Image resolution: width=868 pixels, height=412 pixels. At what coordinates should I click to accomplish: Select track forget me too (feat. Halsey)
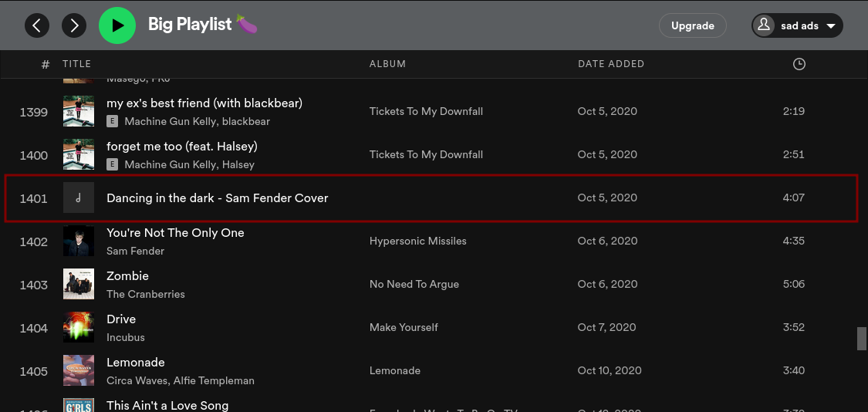tap(182, 147)
